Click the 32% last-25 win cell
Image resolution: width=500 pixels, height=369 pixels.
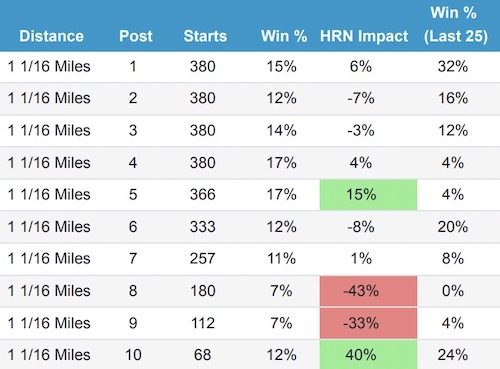pyautogui.click(x=453, y=66)
